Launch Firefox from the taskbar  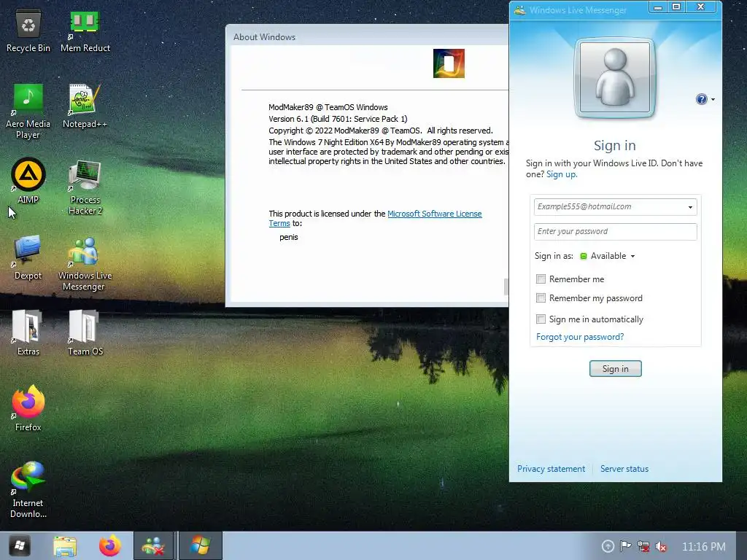tap(109, 545)
